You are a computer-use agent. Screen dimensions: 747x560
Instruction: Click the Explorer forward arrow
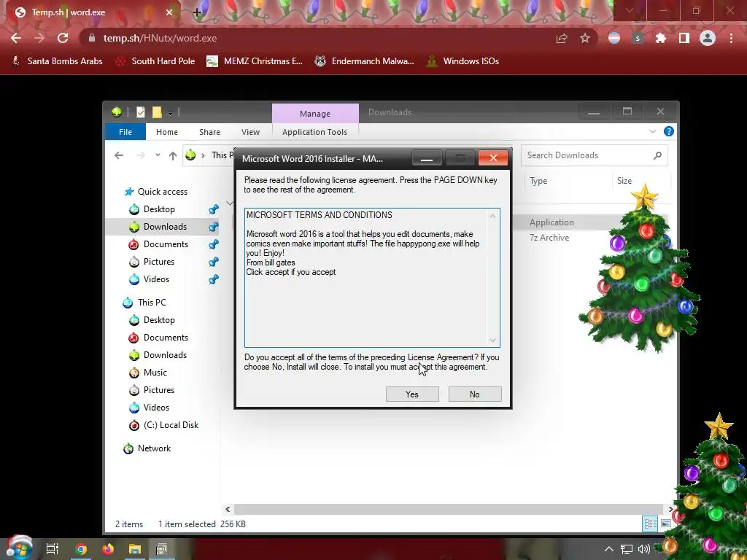pos(141,155)
